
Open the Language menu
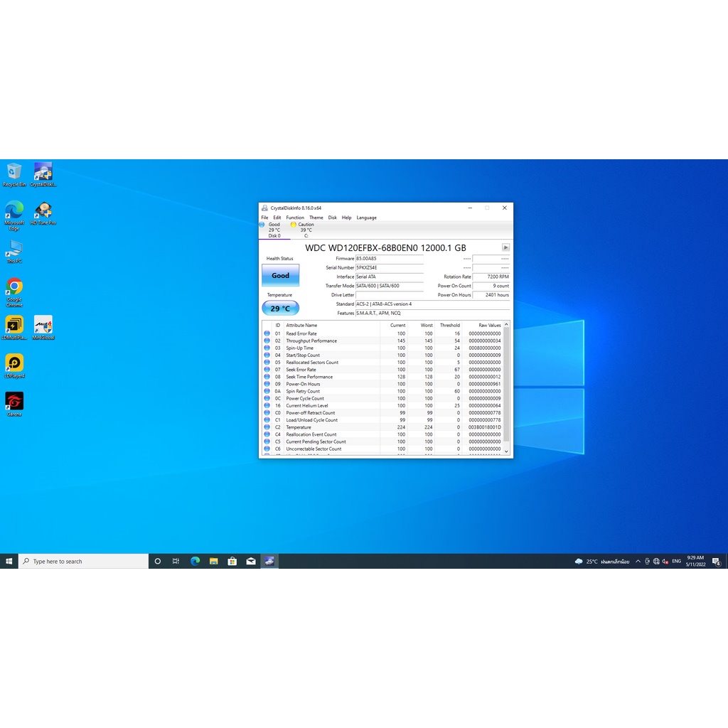[x=366, y=218]
